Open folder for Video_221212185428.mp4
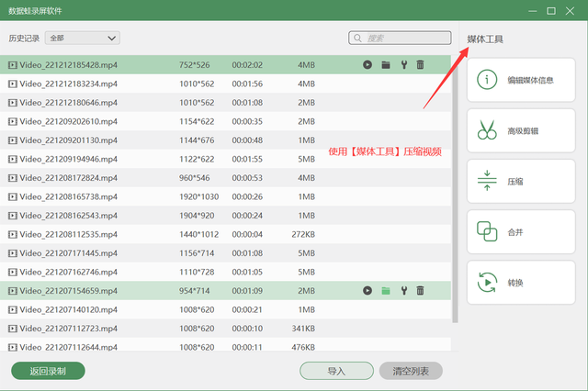Image resolution: width=588 pixels, height=391 pixels. tap(386, 65)
